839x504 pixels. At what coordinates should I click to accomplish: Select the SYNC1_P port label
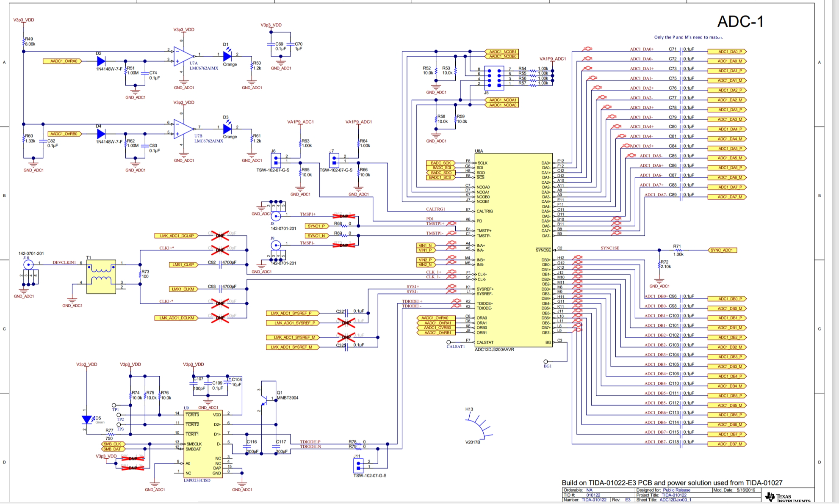(x=318, y=226)
